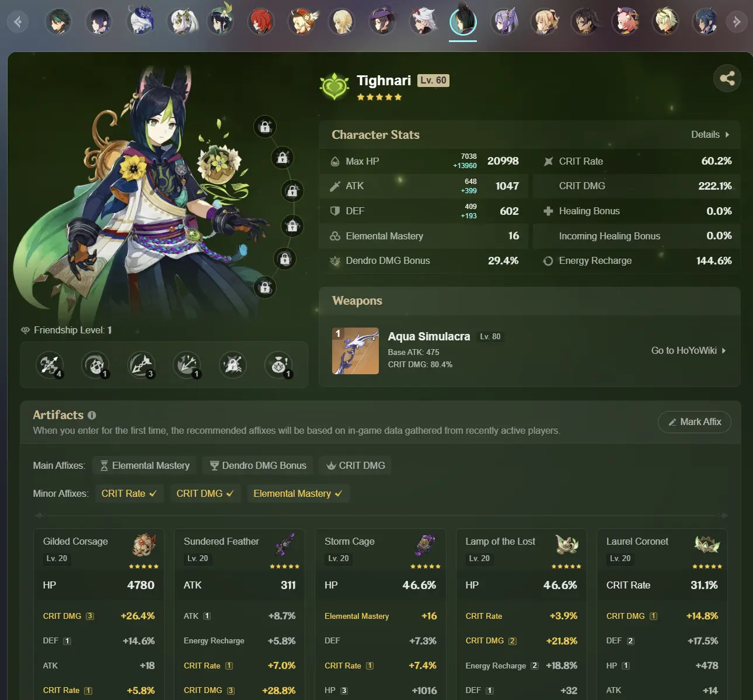Click the DEF row in Character Stats

424,211
